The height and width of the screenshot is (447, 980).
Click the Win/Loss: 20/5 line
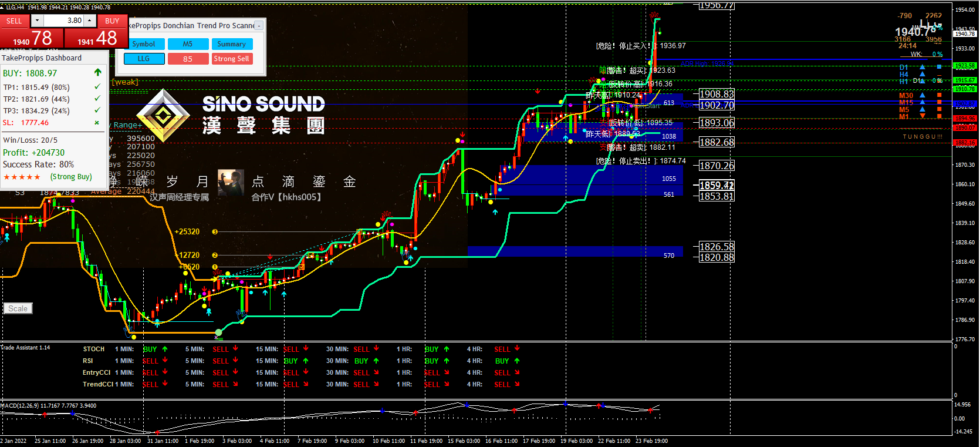(x=31, y=140)
